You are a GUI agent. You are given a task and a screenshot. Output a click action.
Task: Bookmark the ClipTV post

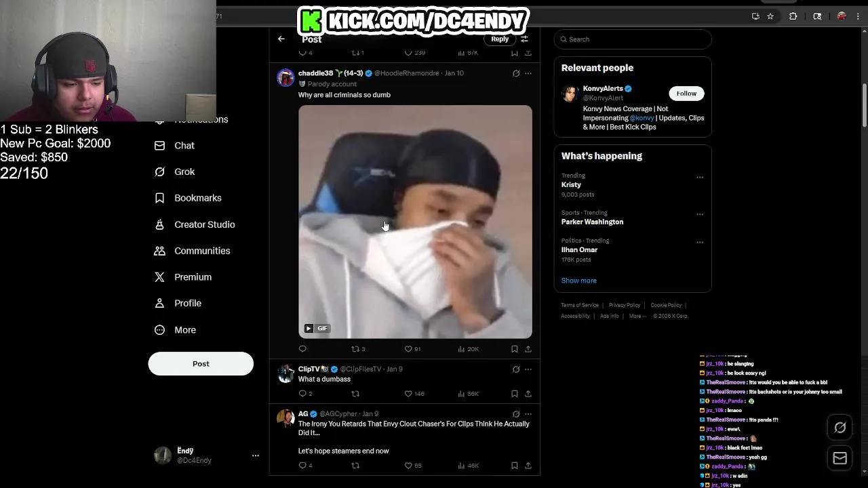pos(515,394)
